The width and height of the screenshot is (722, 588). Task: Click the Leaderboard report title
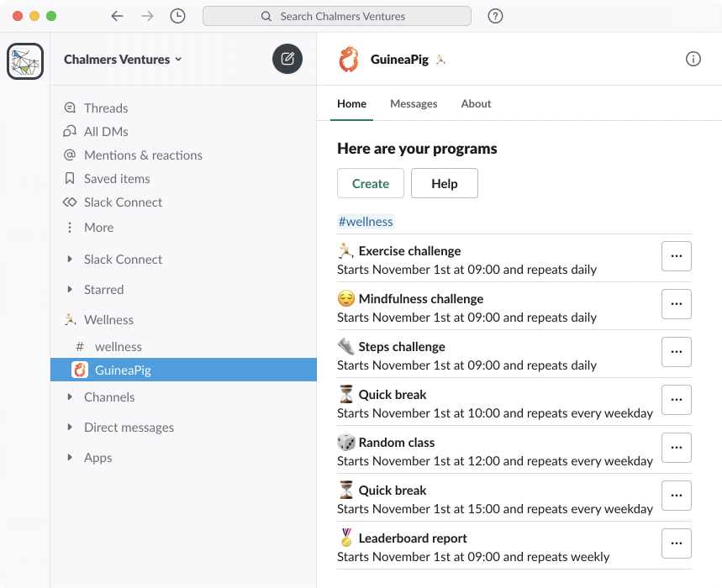[413, 538]
